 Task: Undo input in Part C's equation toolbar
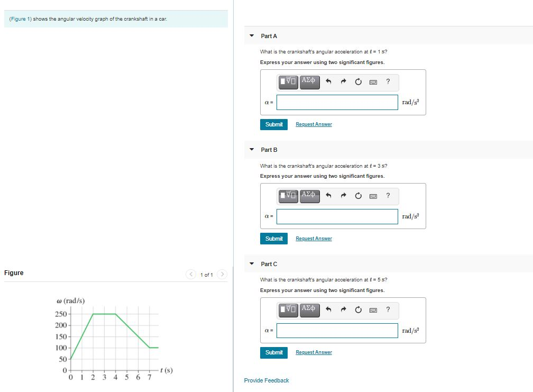point(329,310)
